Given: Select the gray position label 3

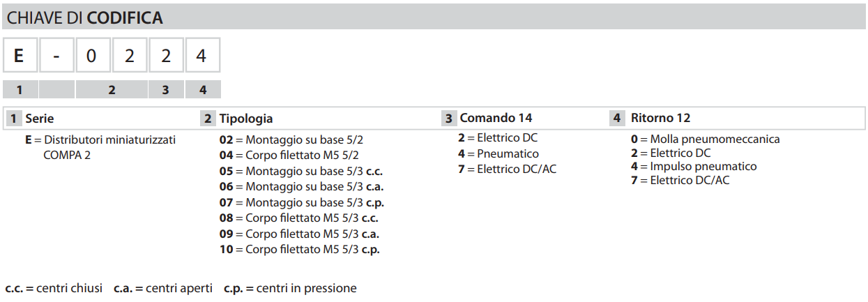Looking at the screenshot, I should 166,89.
